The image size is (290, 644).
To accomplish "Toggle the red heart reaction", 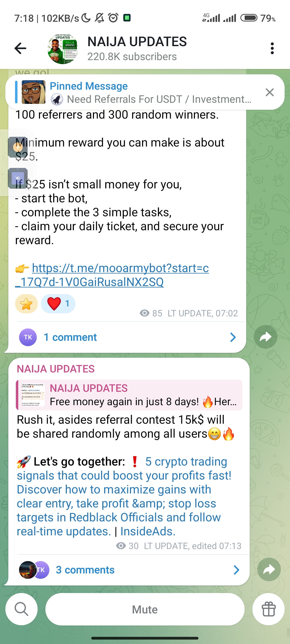I will [58, 304].
